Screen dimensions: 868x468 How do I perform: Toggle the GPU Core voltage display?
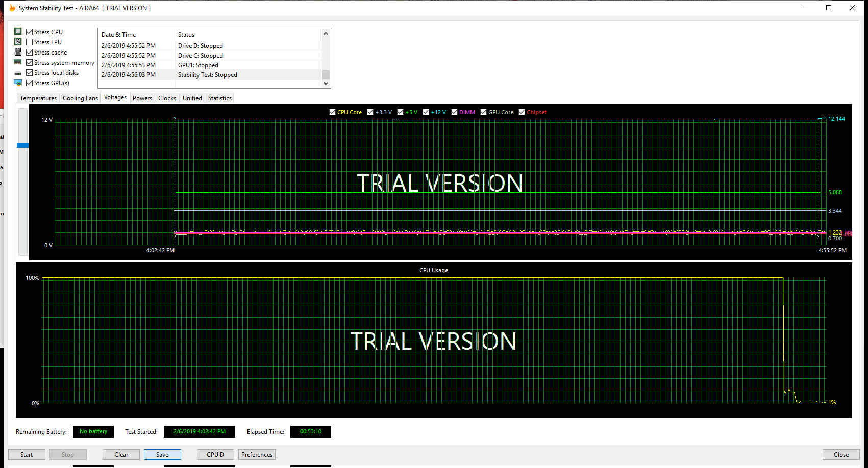click(x=483, y=112)
